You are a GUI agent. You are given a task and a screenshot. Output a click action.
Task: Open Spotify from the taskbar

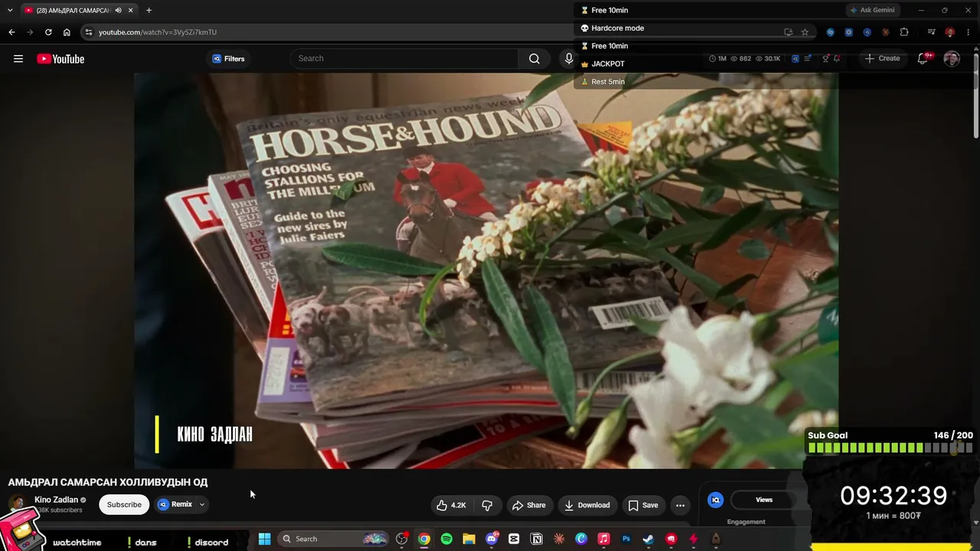pyautogui.click(x=446, y=539)
